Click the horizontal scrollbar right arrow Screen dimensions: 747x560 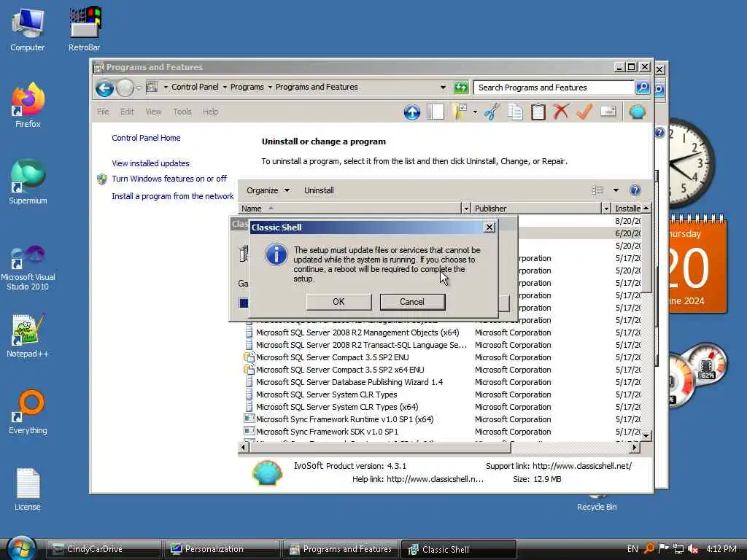tap(634, 448)
